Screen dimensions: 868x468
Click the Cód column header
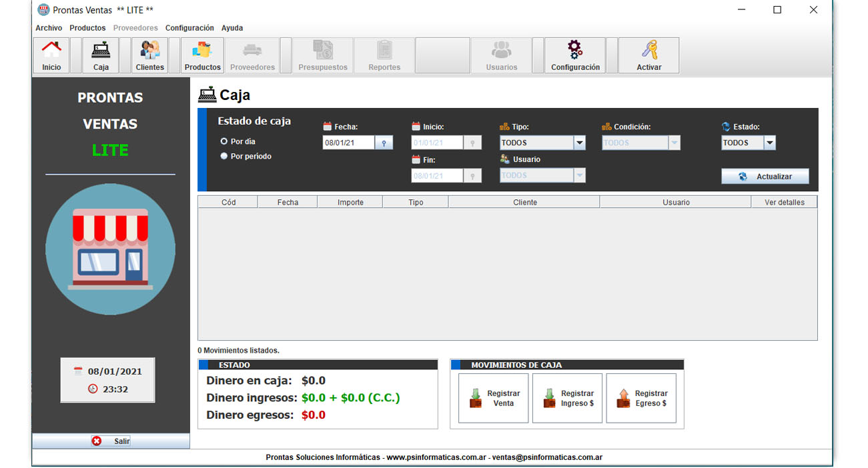(x=228, y=202)
